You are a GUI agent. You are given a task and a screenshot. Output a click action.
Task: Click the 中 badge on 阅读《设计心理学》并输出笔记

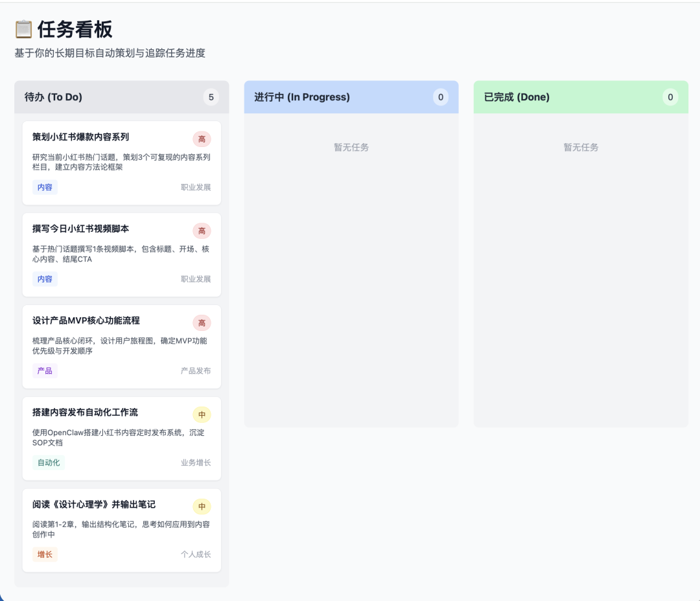point(202,506)
